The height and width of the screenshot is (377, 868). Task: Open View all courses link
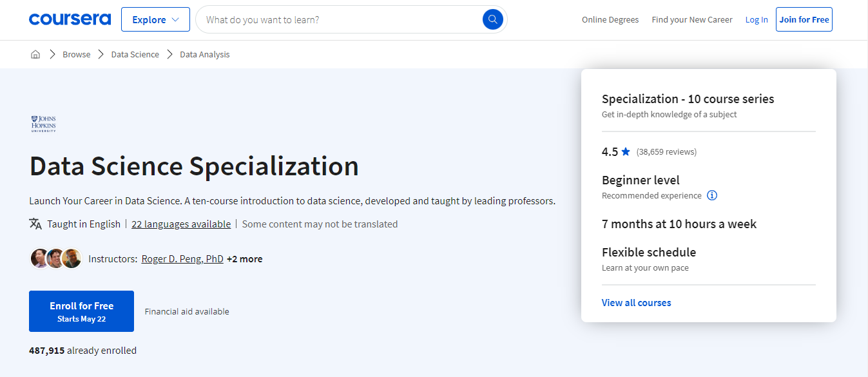pyautogui.click(x=636, y=303)
